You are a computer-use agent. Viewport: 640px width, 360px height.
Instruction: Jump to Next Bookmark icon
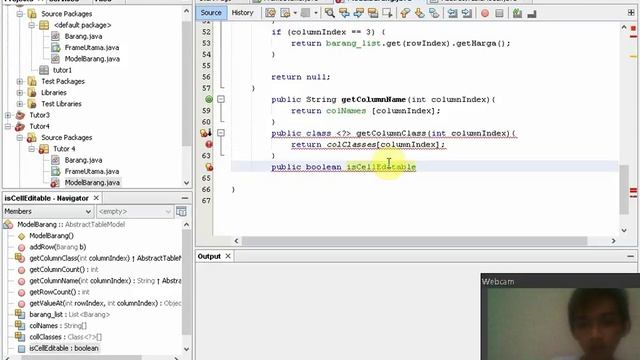(x=419, y=13)
